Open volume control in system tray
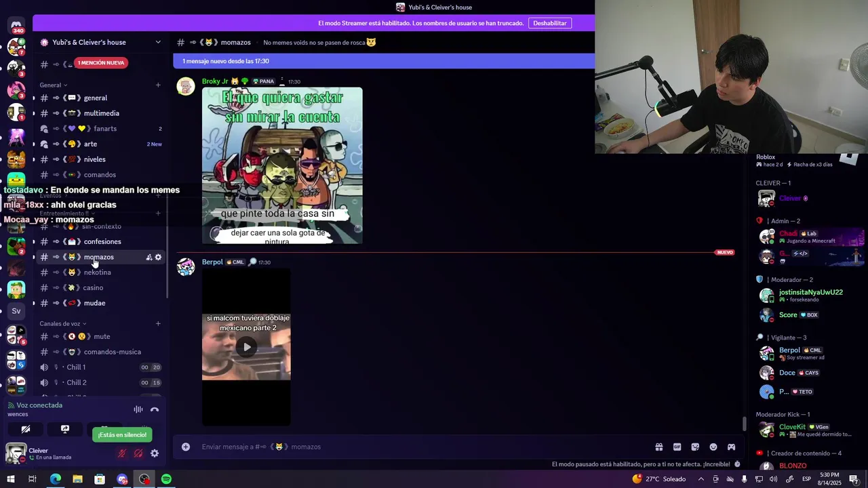The height and width of the screenshot is (488, 868). (x=774, y=479)
